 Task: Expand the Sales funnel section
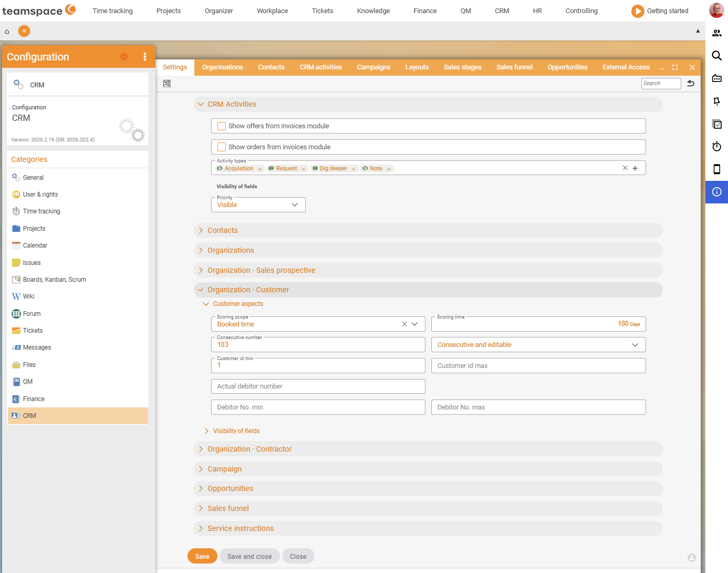(x=428, y=508)
